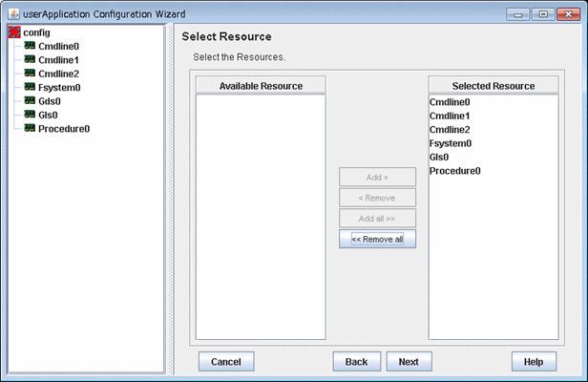The width and height of the screenshot is (588, 382).
Task: Maximize the wizard window
Action: tap(543, 14)
